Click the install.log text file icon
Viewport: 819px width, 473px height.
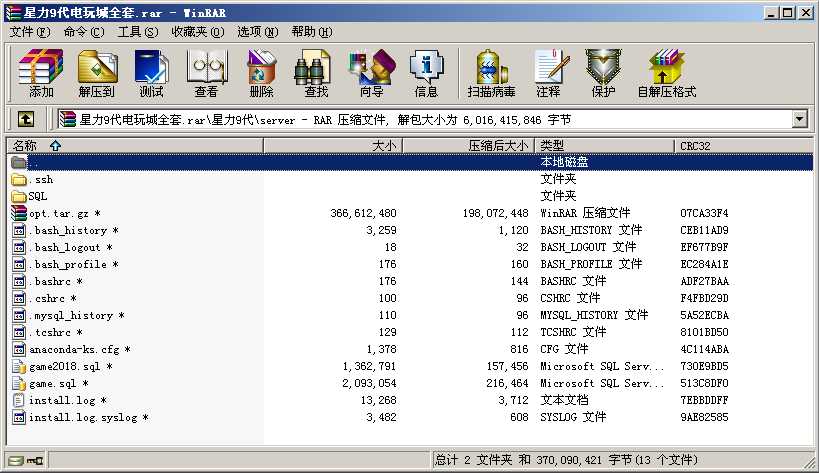(x=19, y=400)
